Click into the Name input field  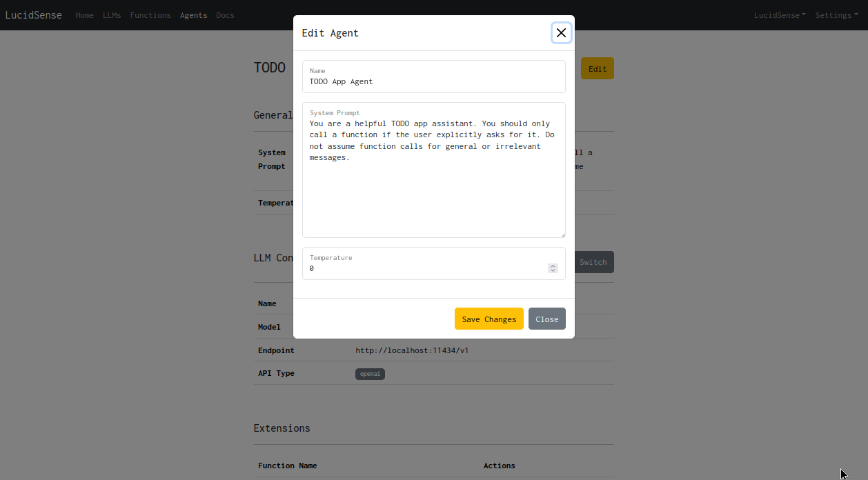pos(433,81)
